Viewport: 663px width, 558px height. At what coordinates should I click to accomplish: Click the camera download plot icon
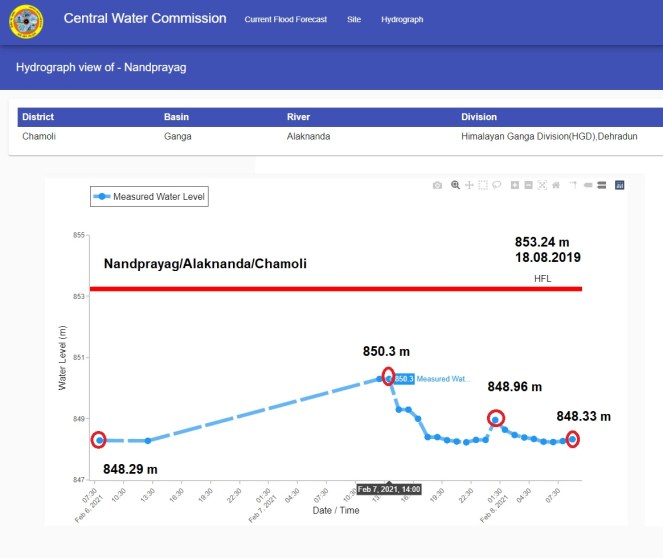click(437, 185)
